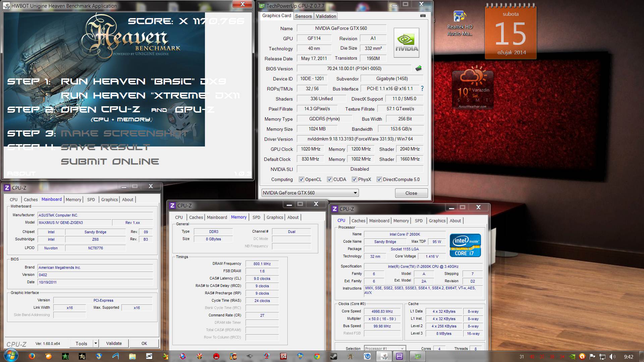Image resolution: width=644 pixels, height=362 pixels.
Task: Switch to Validation tab in GPU-Z
Action: 326,16
